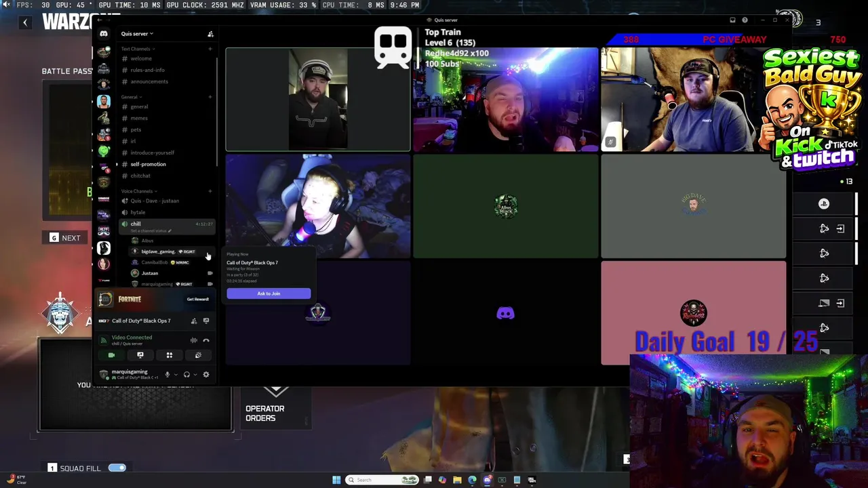Viewport: 868px width, 488px height.
Task: Select top-left video tile of the capped man
Action: tap(318, 99)
